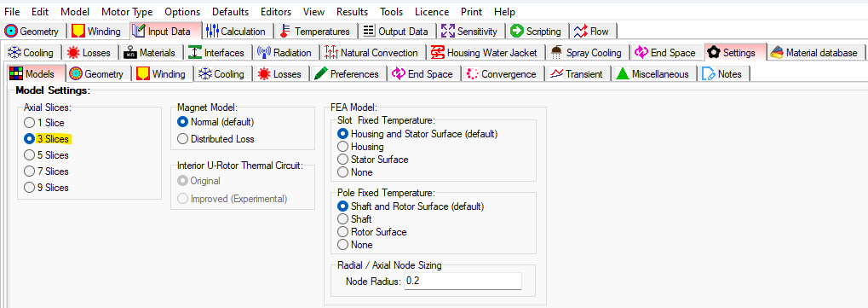Open the Natural Convection tab
The height and width of the screenshot is (308, 868).
click(372, 53)
